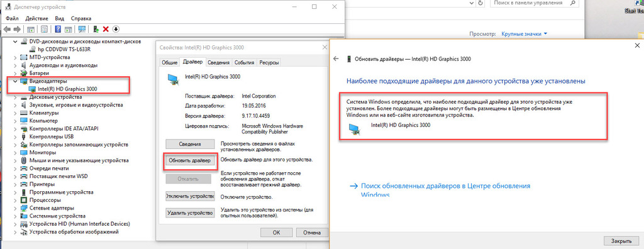Close the update driver wizard with X
This screenshot has width=644, height=249.
point(637,46)
